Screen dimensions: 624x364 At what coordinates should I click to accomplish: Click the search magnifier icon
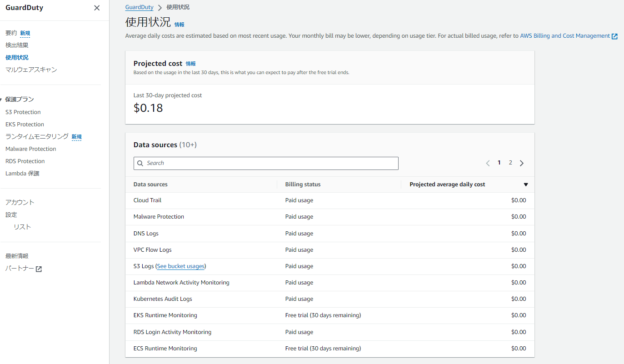[140, 163]
